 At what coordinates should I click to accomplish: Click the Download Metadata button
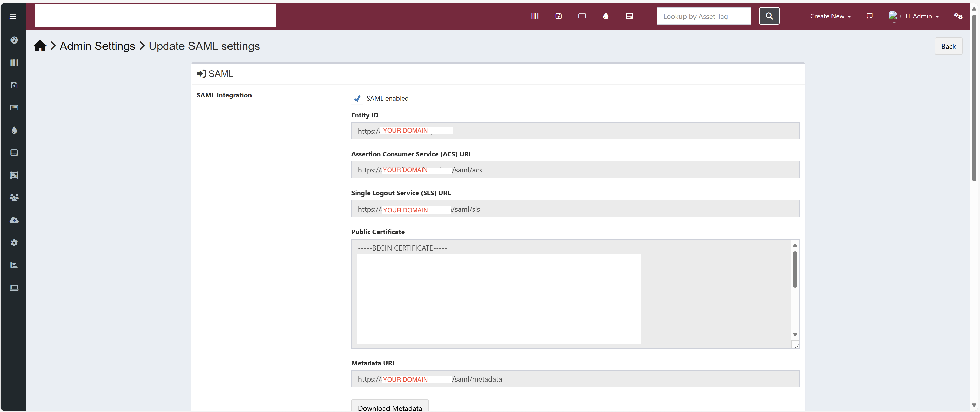pos(390,406)
